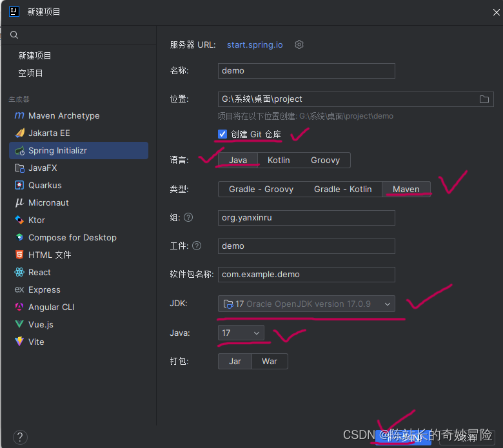This screenshot has width=503, height=448.
Task: Select Java as the language
Action: pyautogui.click(x=238, y=160)
